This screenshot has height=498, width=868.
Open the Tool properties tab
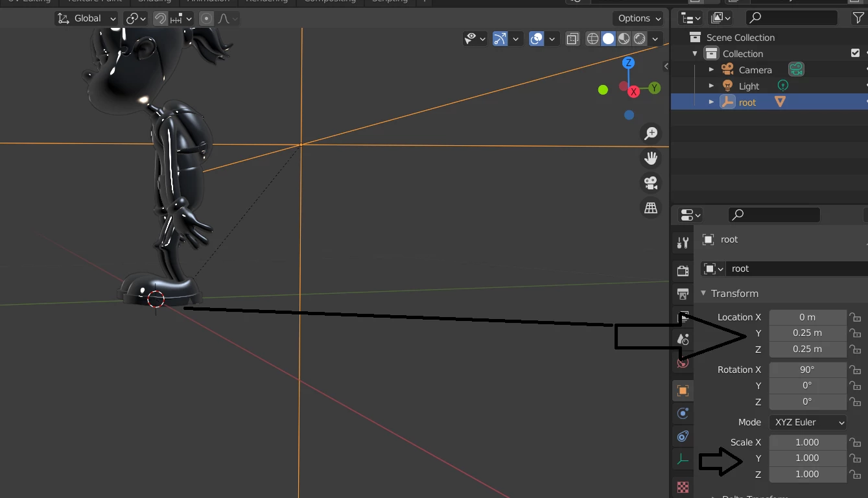(682, 243)
